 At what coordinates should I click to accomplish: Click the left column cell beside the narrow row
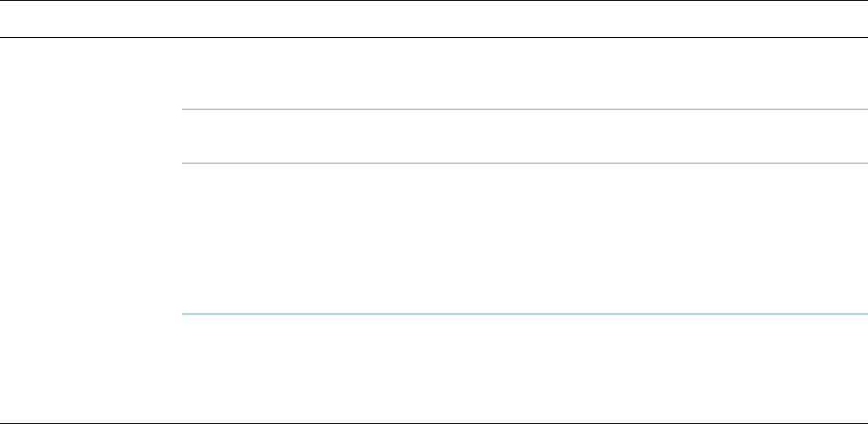point(91,137)
